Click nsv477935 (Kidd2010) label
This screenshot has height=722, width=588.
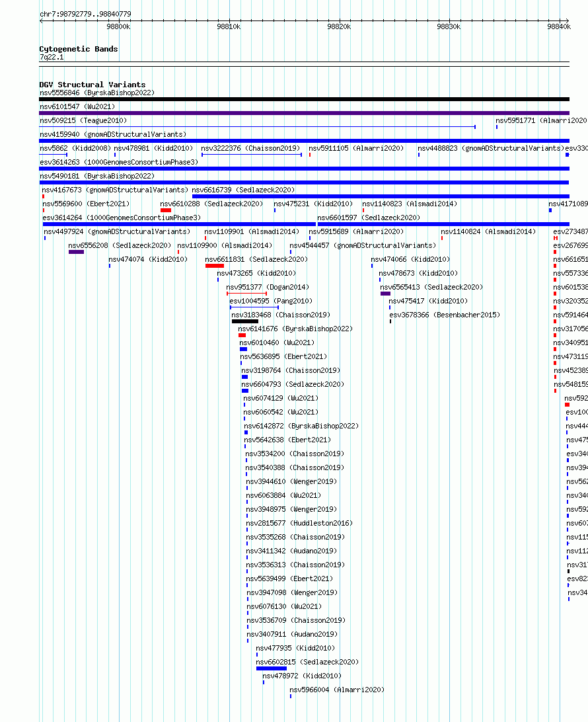click(x=295, y=648)
